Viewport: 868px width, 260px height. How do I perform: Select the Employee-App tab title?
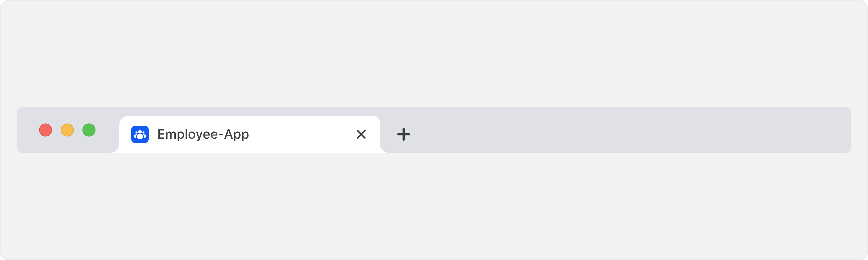pyautogui.click(x=203, y=134)
